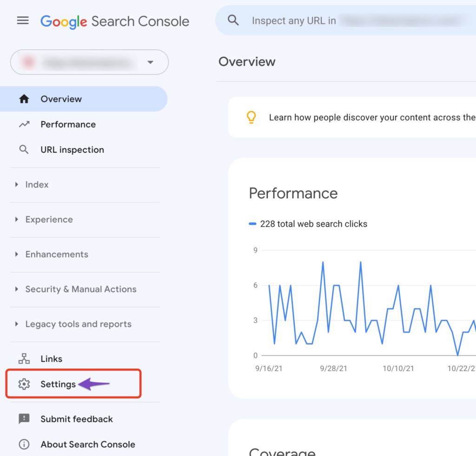Expand Security & Manual Actions arrow

tap(17, 289)
